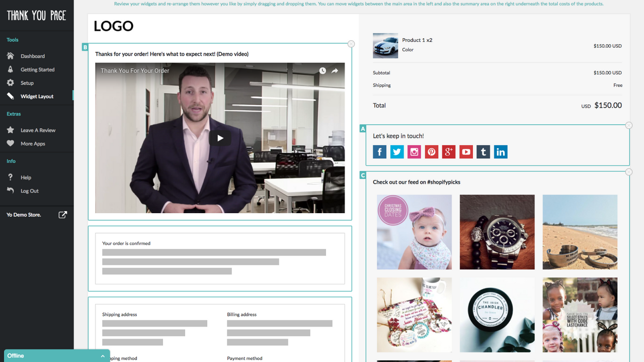Open Yo Demo Store external link icon
The image size is (644, 362).
click(62, 214)
